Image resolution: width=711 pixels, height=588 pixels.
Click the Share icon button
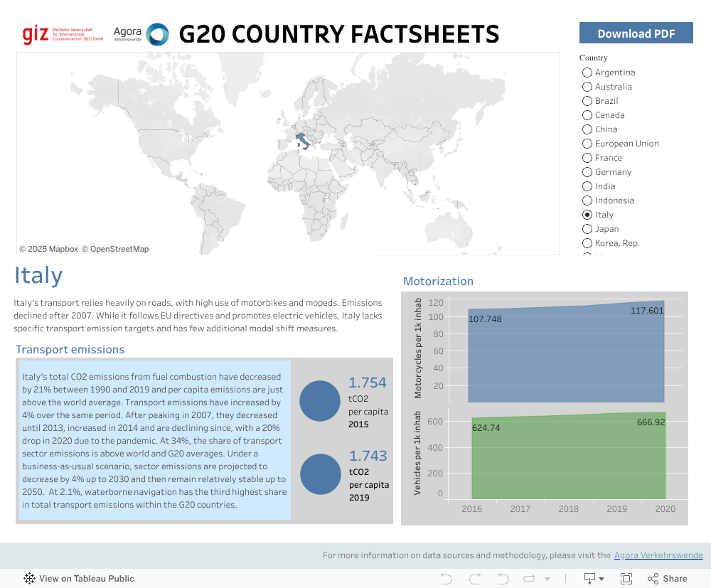coord(667,579)
